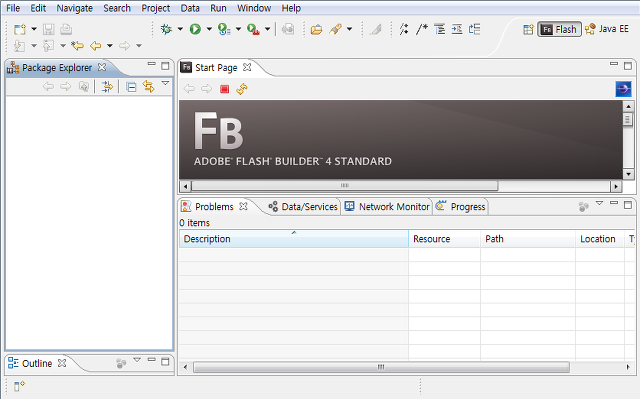This screenshot has width=640, height=399.
Task: Switch to the Network Monitor tab
Action: tap(387, 207)
